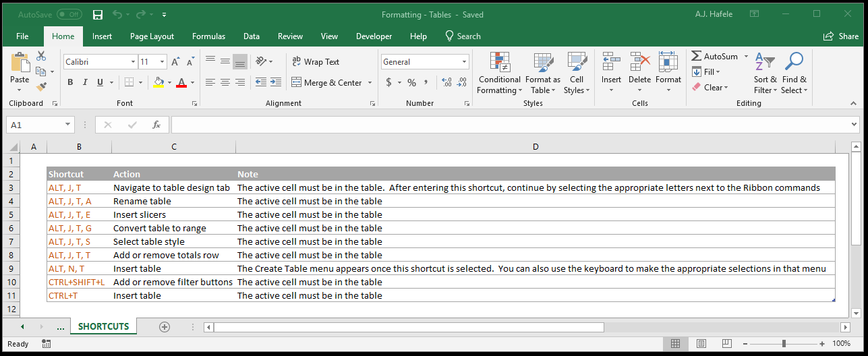
Task: Toggle Bold formatting
Action: (x=70, y=82)
